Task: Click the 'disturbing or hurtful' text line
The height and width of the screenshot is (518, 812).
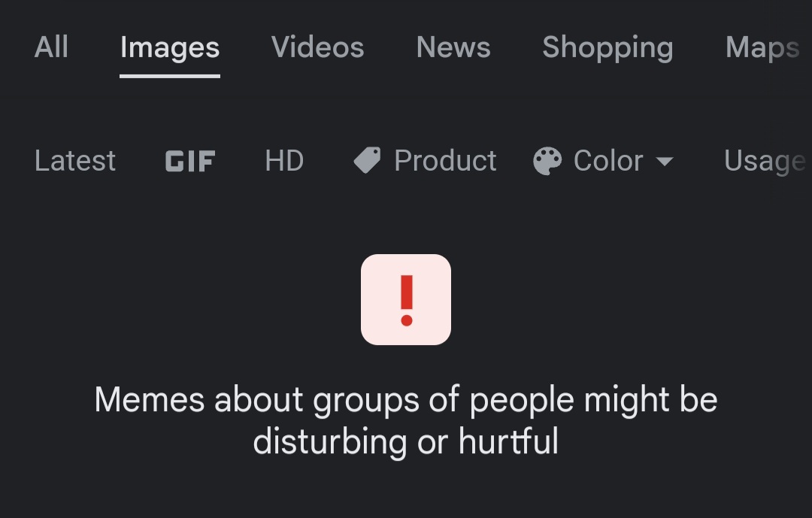Action: point(406,442)
